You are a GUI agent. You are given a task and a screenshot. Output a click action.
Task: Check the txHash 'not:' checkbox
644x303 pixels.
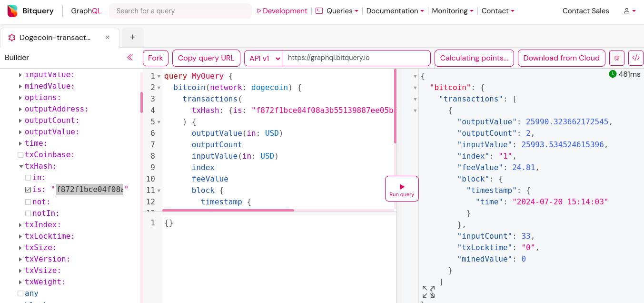(28, 202)
